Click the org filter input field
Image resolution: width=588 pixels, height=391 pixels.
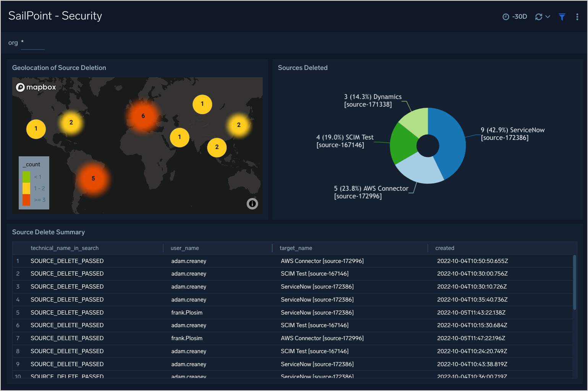click(x=33, y=43)
